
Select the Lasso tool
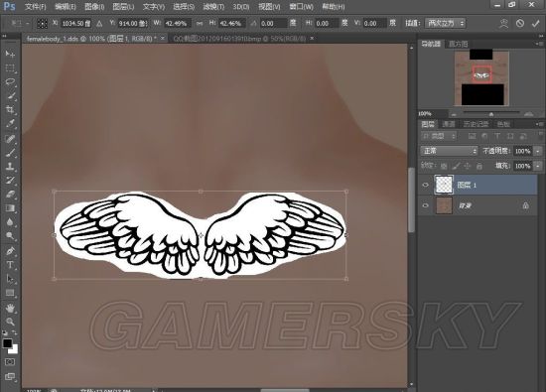(x=10, y=81)
